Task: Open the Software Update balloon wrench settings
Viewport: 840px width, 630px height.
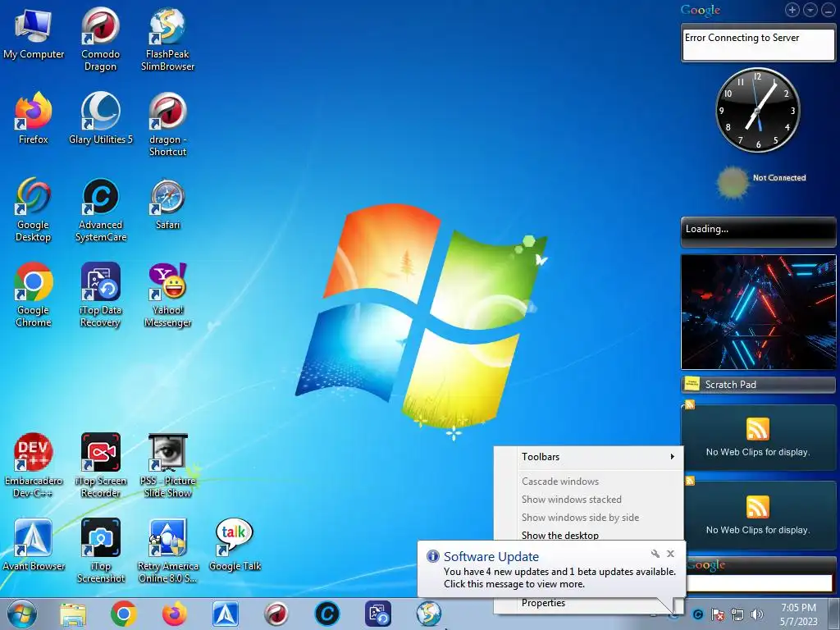Action: pyautogui.click(x=655, y=554)
